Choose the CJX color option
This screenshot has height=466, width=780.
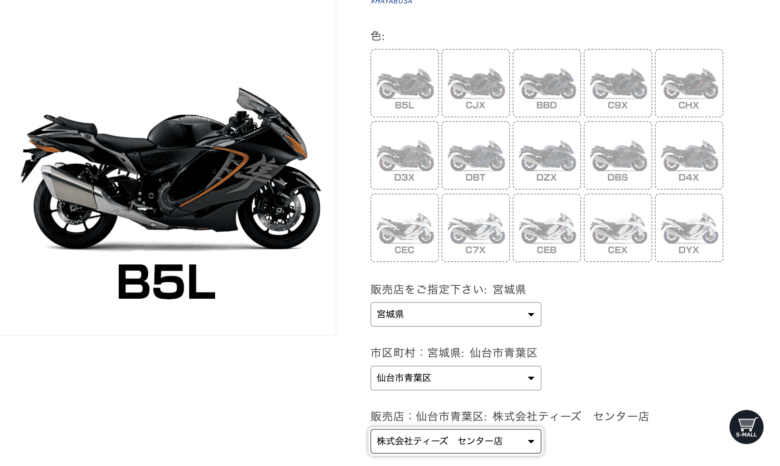pyautogui.click(x=476, y=83)
